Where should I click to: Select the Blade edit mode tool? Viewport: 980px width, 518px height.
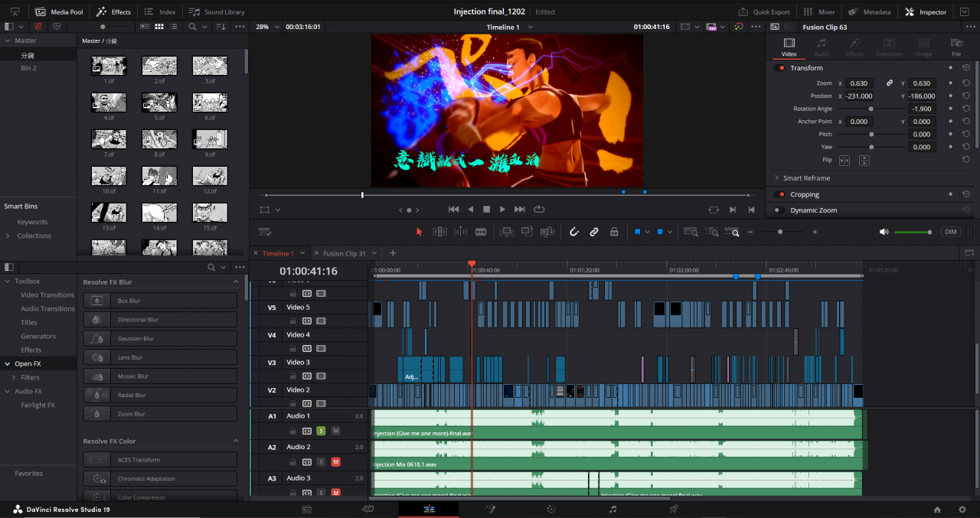tap(481, 232)
